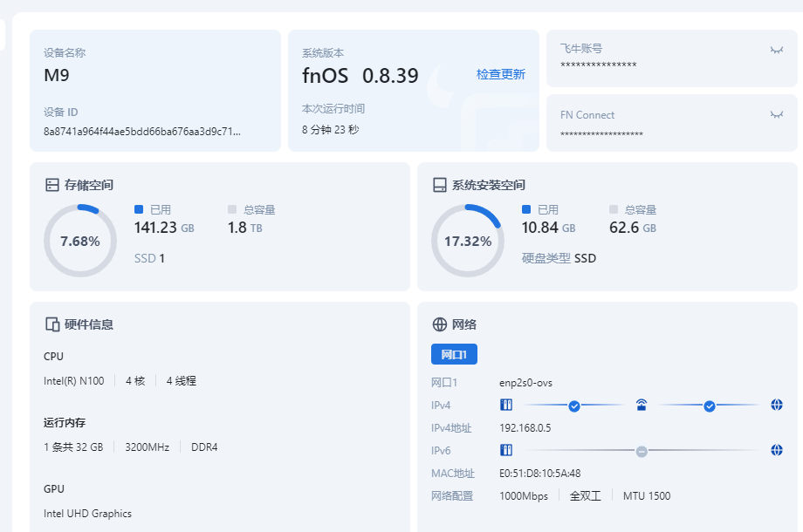
Task: Click the 7.68% storage usage ring
Action: coord(80,241)
